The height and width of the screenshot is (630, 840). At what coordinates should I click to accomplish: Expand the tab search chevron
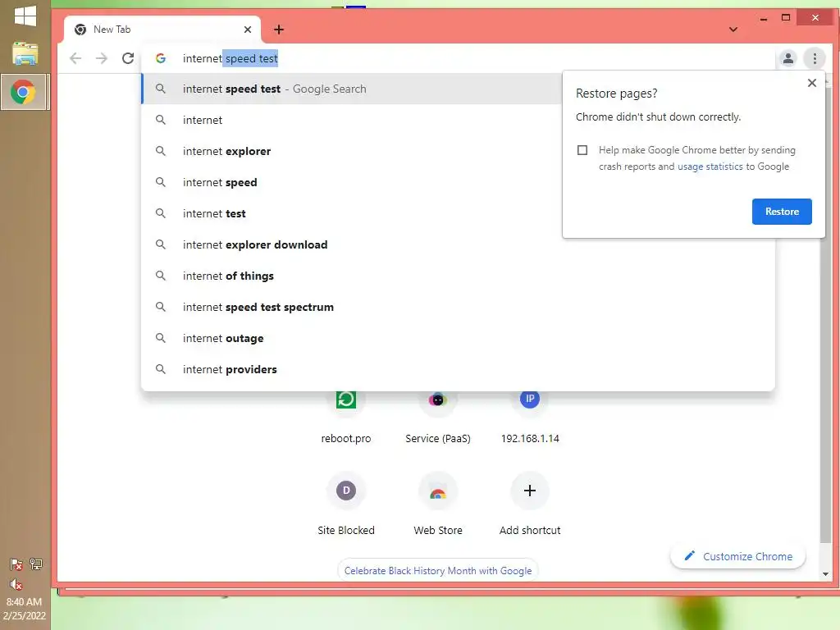pyautogui.click(x=733, y=30)
